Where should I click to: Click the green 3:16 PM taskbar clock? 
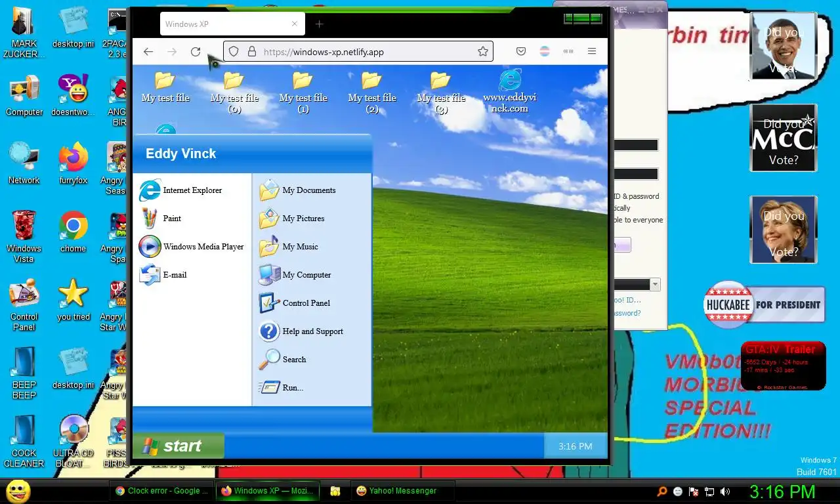pyautogui.click(x=782, y=492)
